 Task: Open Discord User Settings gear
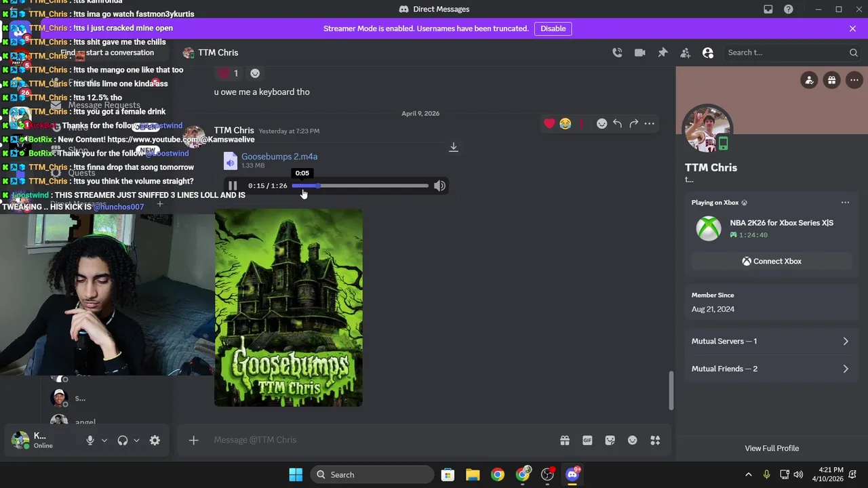(x=155, y=440)
